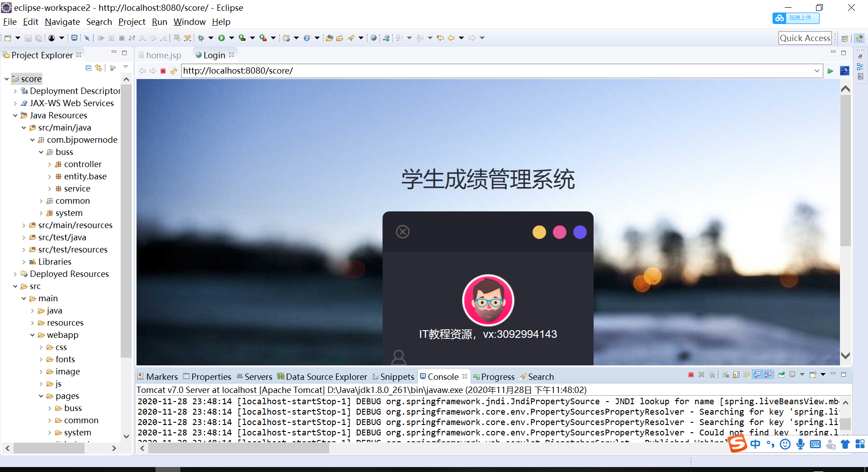
Task: Expand src/main/resources source folder
Action: tap(24, 225)
